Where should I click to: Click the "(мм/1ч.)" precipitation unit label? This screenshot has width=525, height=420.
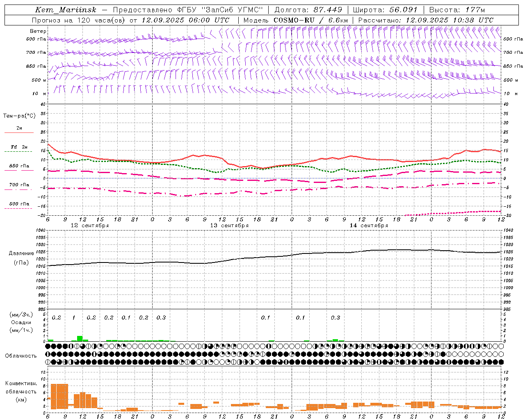click(21, 330)
